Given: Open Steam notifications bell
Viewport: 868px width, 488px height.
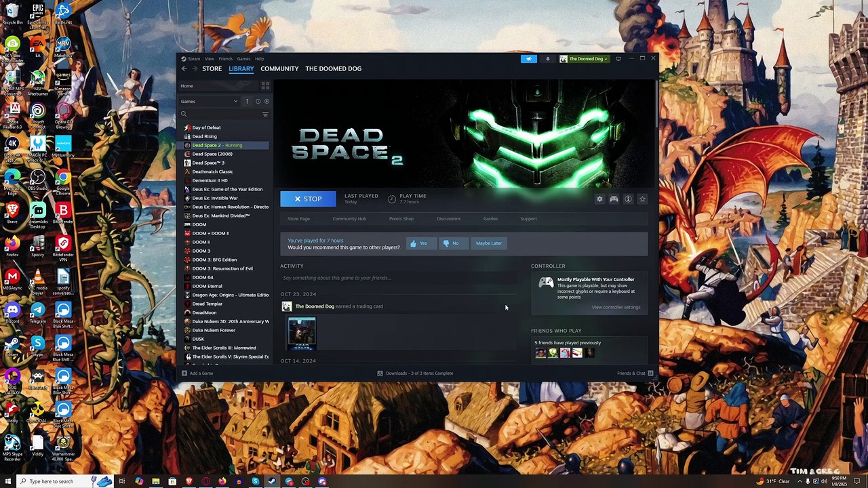Looking at the screenshot, I should click(x=548, y=59).
